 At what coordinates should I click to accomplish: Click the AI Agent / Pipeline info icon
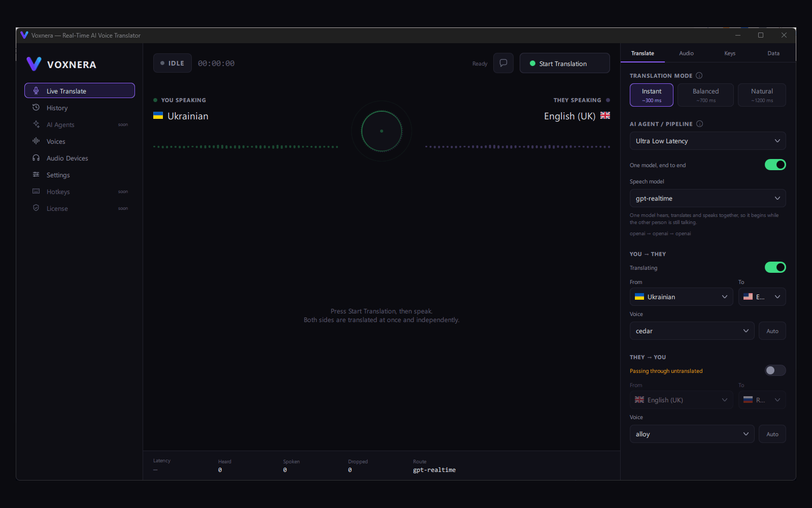coord(700,124)
